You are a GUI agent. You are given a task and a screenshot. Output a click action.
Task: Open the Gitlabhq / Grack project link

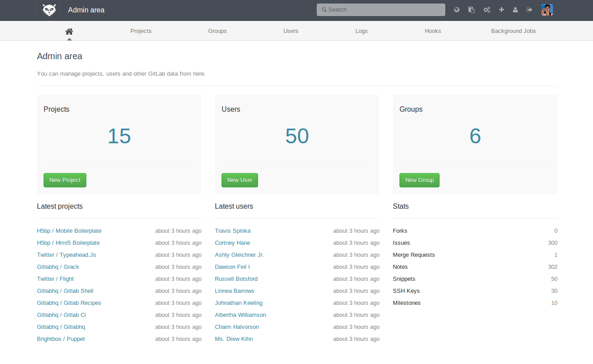pyautogui.click(x=58, y=267)
